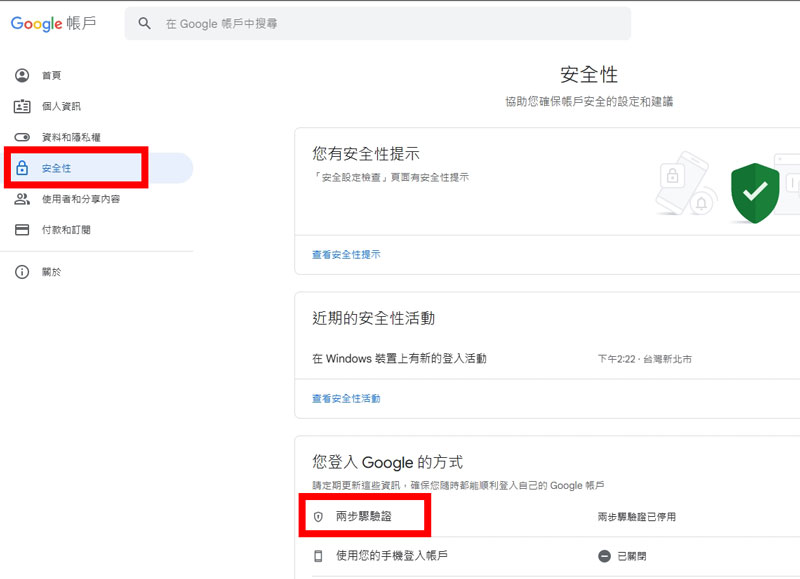Click the 已關閉 off-status circle icon

tap(605, 556)
